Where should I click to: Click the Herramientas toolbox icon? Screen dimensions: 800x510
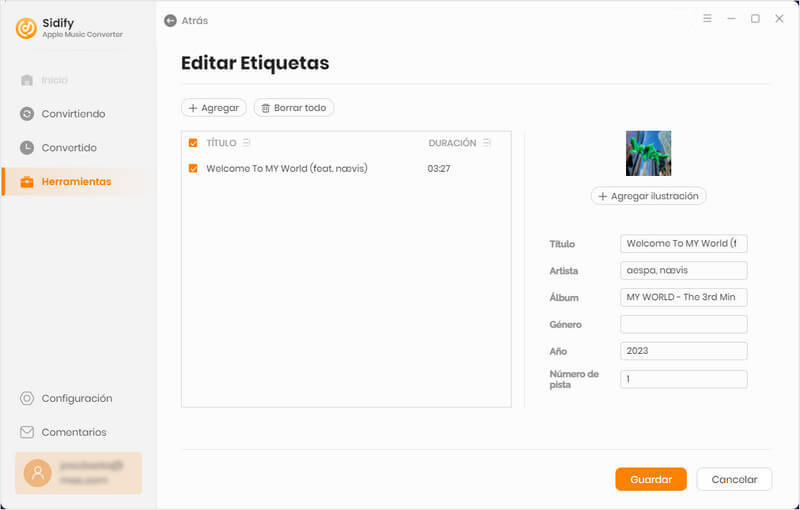point(27,182)
